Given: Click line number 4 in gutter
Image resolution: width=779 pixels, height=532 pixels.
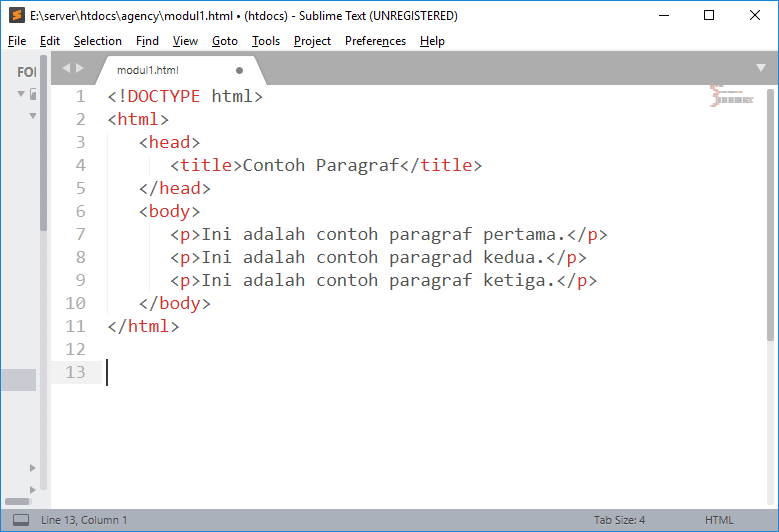Looking at the screenshot, I should coord(80,165).
